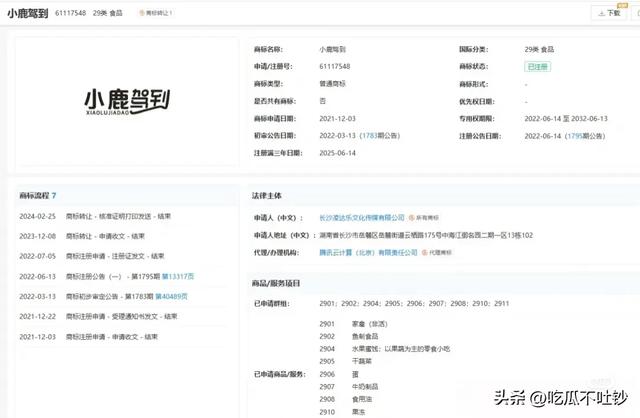Open the applicant company link after 申请人(中文)
Screen dimensions: 640x418
[362, 218]
